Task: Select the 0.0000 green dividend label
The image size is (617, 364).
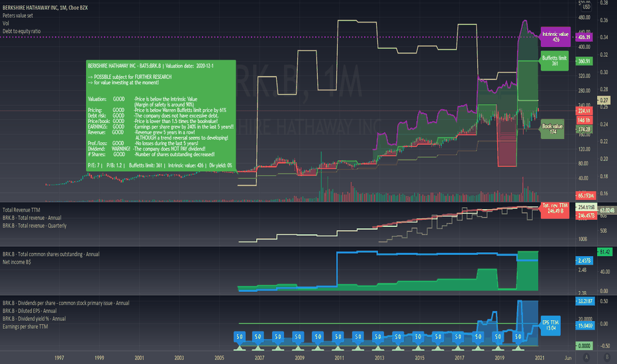Action: pyautogui.click(x=585, y=345)
